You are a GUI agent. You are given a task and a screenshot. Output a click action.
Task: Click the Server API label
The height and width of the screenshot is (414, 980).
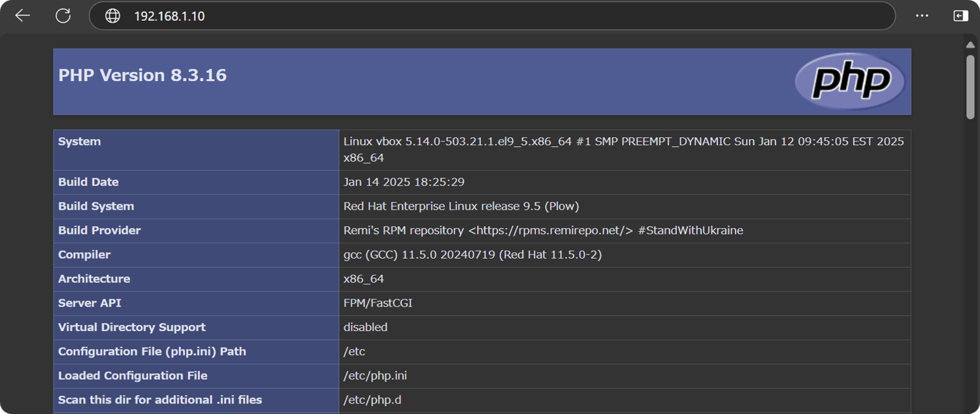click(90, 303)
